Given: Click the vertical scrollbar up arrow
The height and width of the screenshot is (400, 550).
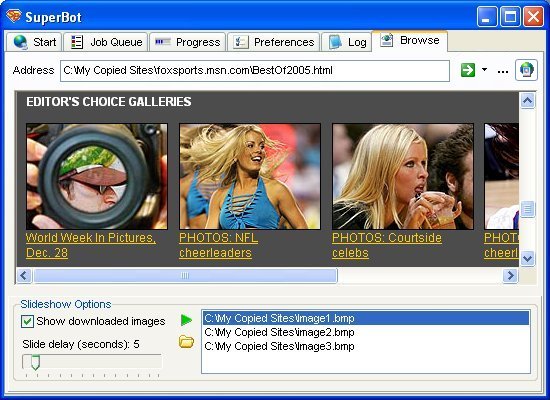Looking at the screenshot, I should (528, 101).
